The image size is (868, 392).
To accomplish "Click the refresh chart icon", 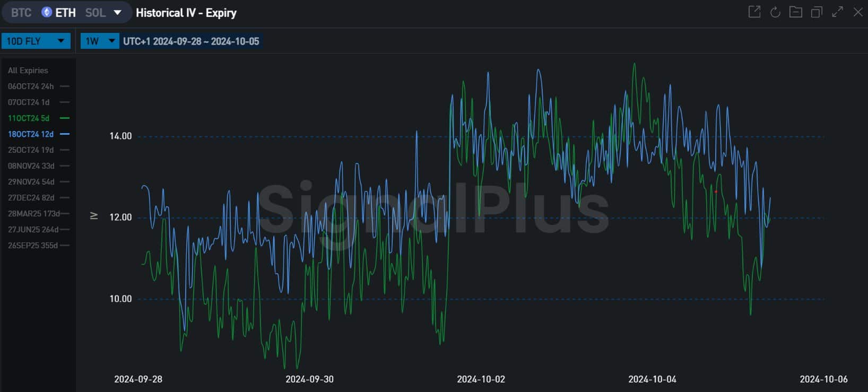I will click(775, 12).
